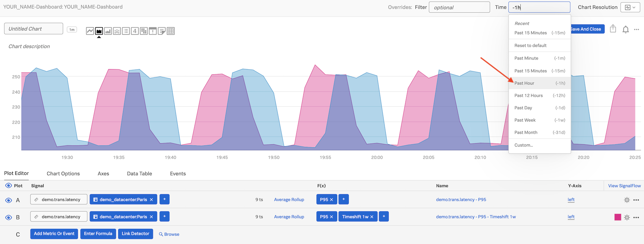Click the share chart icon
644x244 pixels.
click(613, 29)
